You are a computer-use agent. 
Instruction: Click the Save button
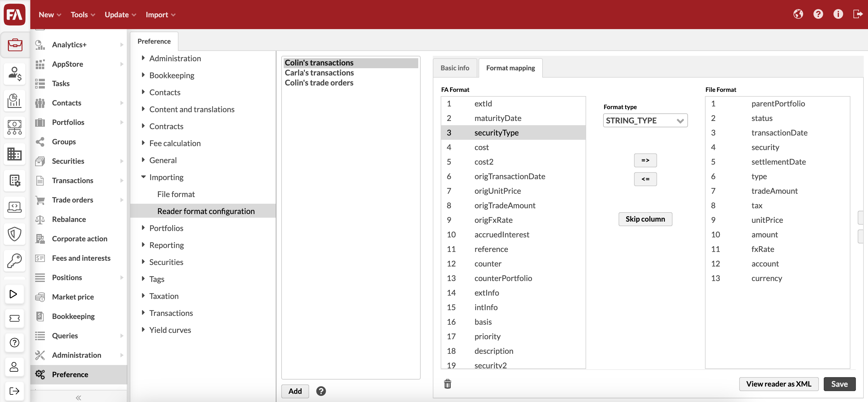[x=839, y=384]
